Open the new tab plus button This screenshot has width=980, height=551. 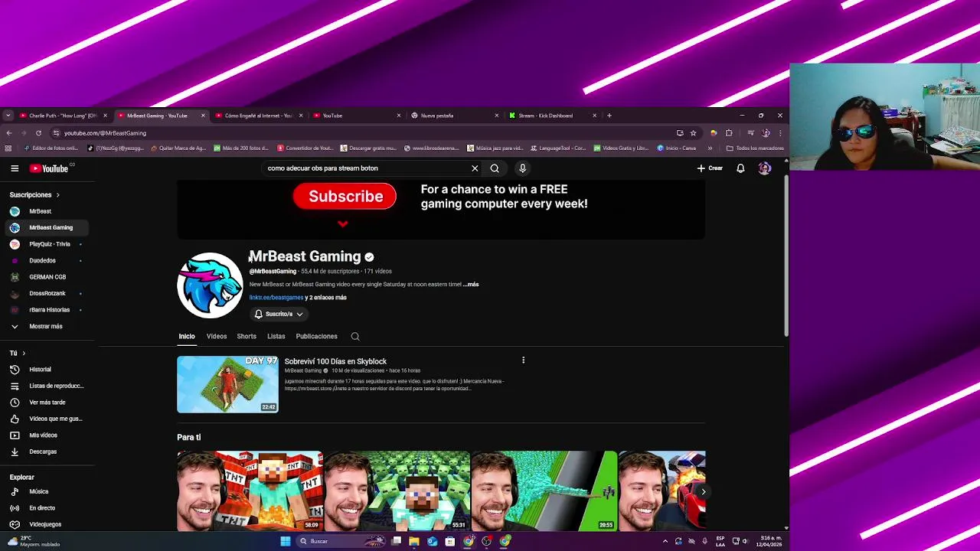tap(609, 116)
